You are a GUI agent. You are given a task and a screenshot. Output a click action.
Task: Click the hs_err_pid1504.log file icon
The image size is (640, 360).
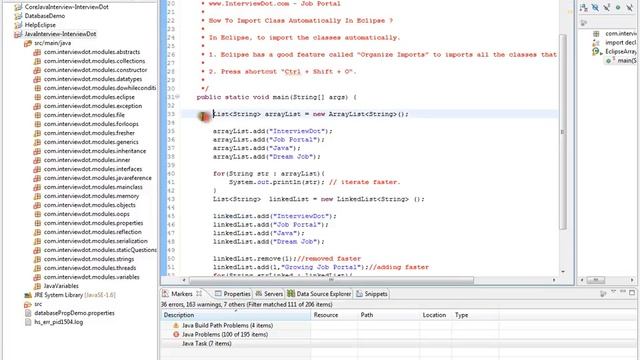(x=27, y=322)
